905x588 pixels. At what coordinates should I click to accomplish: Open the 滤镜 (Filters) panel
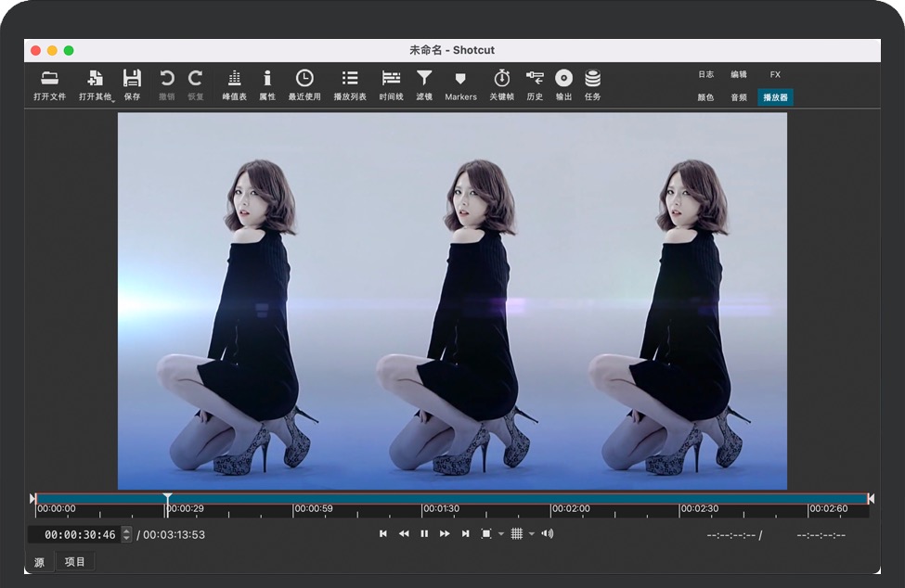pyautogui.click(x=424, y=79)
